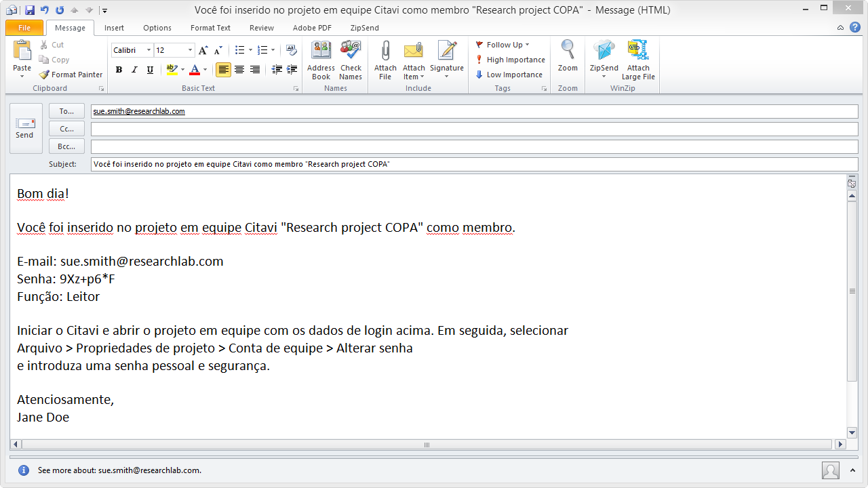868x488 pixels.
Task: Open the File tab
Action: click(24, 28)
